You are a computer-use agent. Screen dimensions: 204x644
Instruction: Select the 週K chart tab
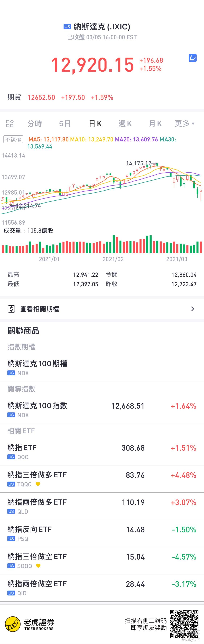pos(125,124)
